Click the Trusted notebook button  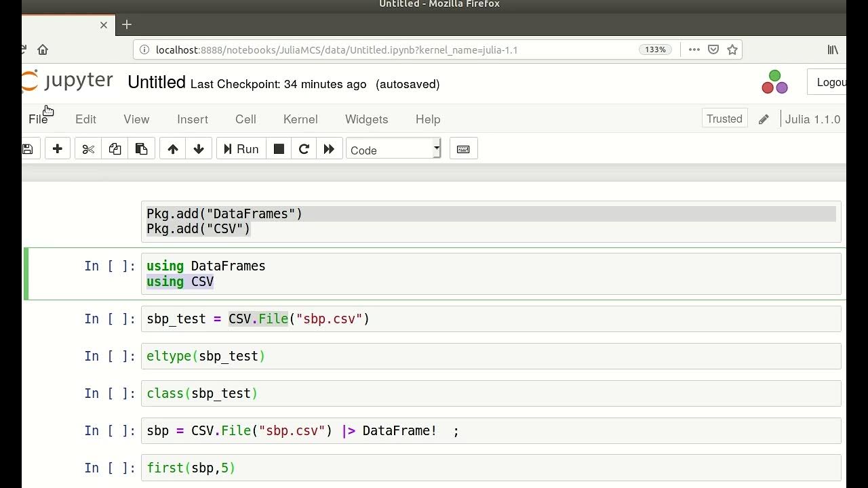pyautogui.click(x=724, y=119)
